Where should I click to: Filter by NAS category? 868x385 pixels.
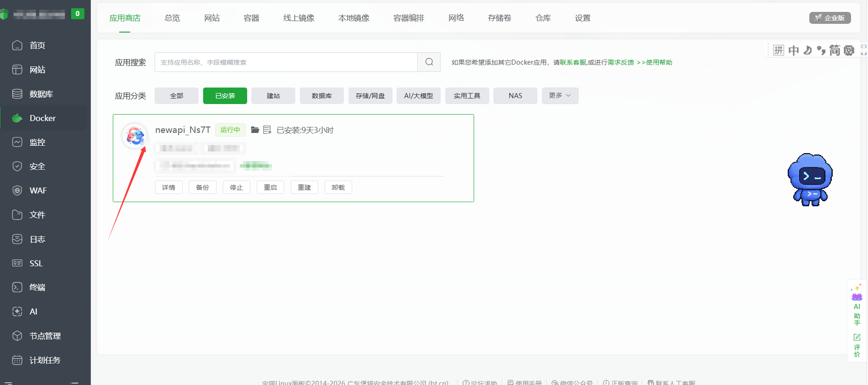pyautogui.click(x=515, y=95)
